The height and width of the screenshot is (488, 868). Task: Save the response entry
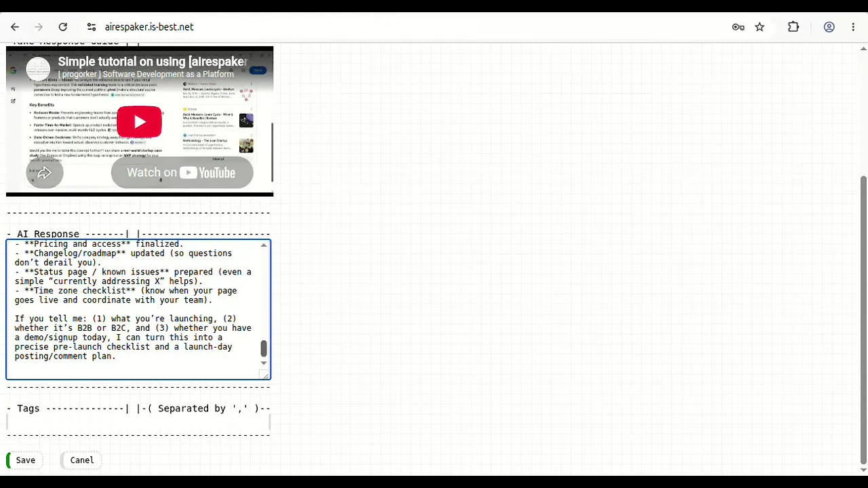click(x=25, y=460)
